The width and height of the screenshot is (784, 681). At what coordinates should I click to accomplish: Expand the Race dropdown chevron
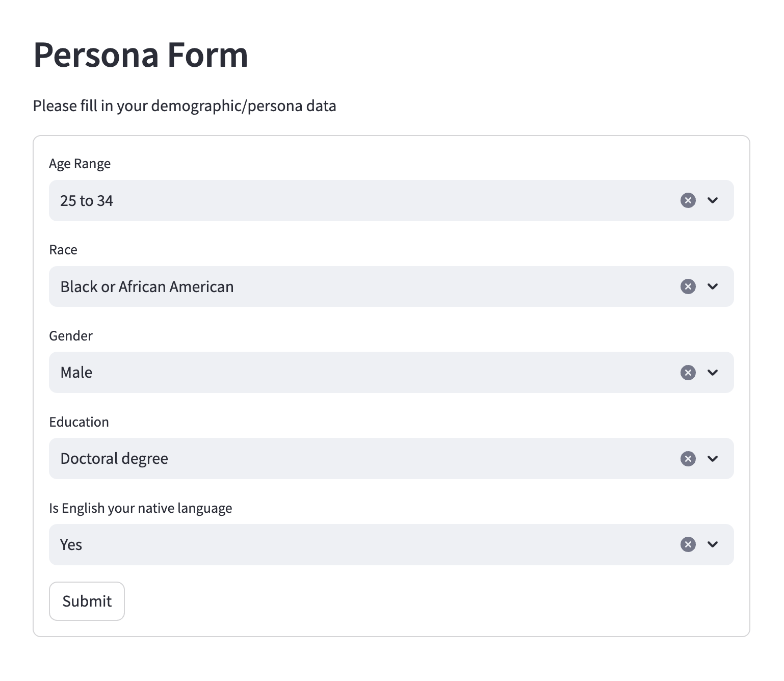click(x=713, y=286)
